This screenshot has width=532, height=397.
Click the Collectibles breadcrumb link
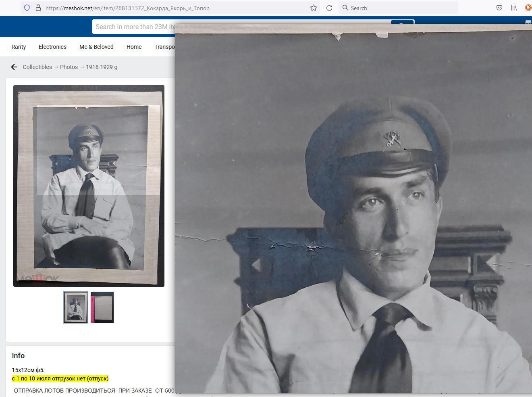tap(37, 67)
